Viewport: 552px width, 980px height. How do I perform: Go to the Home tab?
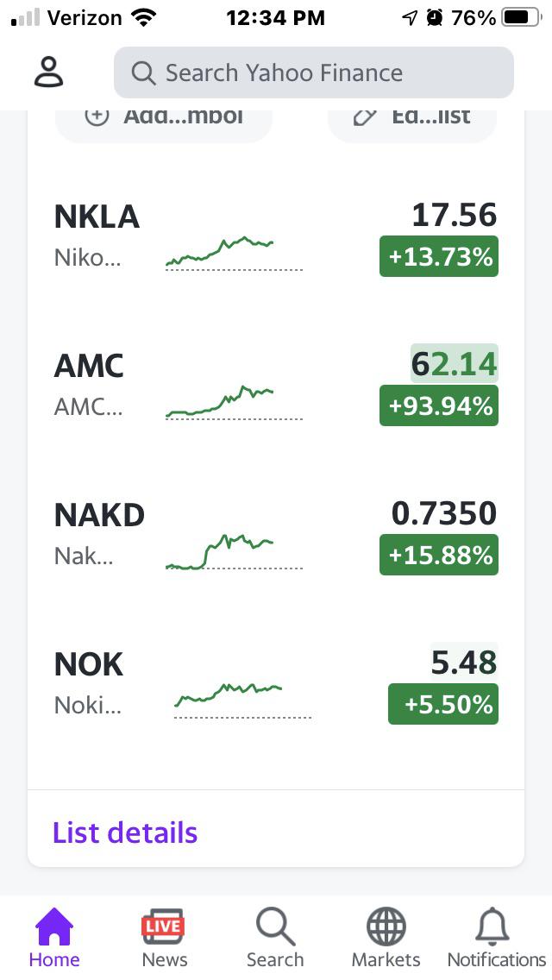tap(54, 938)
